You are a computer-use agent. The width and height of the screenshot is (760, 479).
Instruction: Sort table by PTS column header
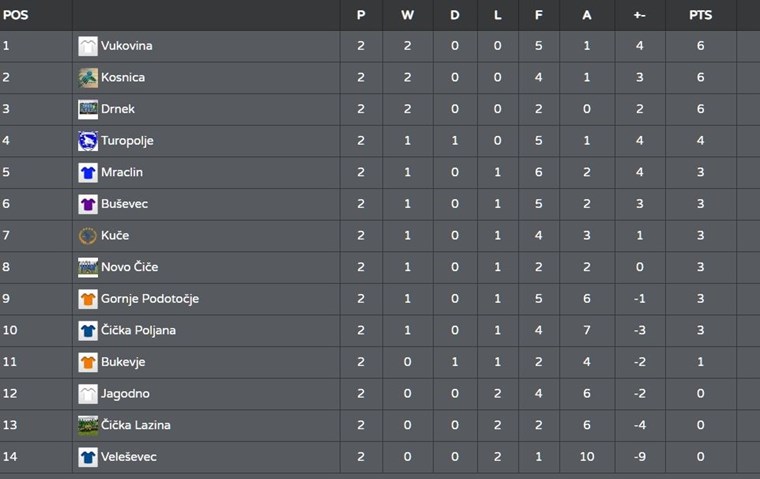(700, 15)
